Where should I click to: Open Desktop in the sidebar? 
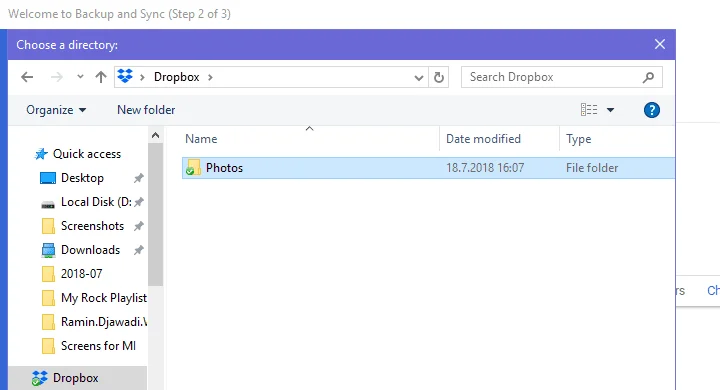[x=82, y=178]
